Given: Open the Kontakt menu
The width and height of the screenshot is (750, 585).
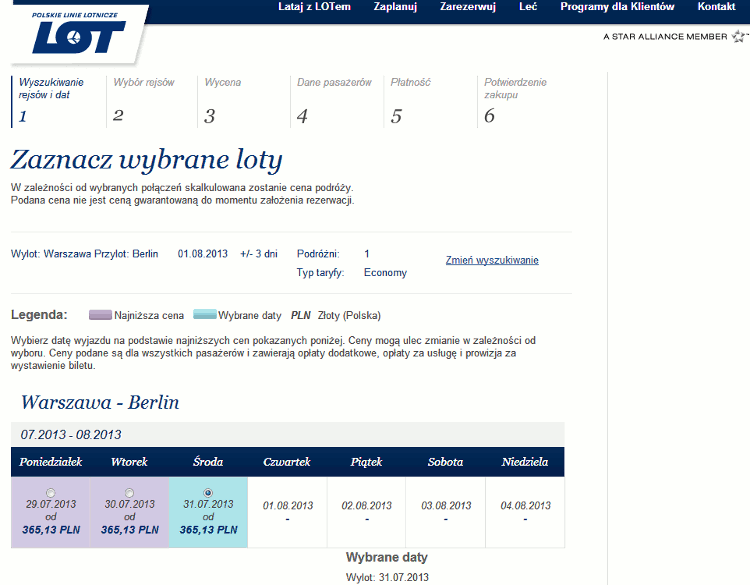Looking at the screenshot, I should [716, 7].
